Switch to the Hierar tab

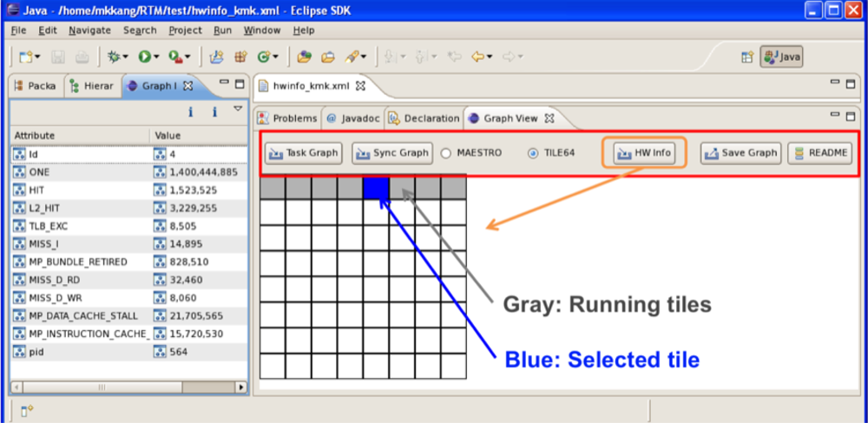93,86
